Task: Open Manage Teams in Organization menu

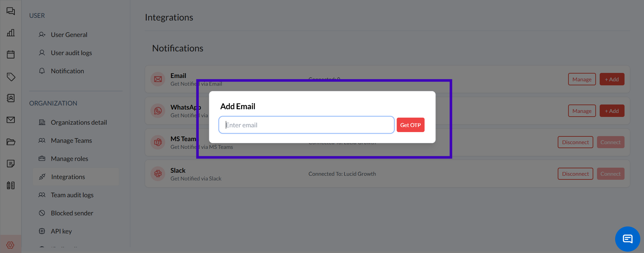Action: coord(71,140)
